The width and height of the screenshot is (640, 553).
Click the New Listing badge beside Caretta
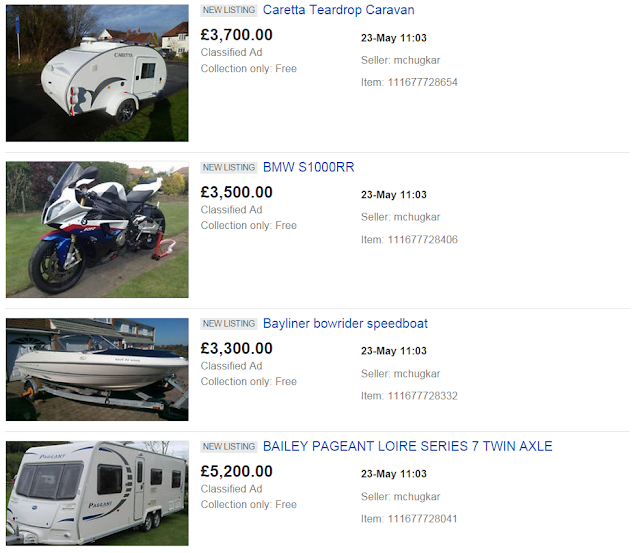click(229, 10)
